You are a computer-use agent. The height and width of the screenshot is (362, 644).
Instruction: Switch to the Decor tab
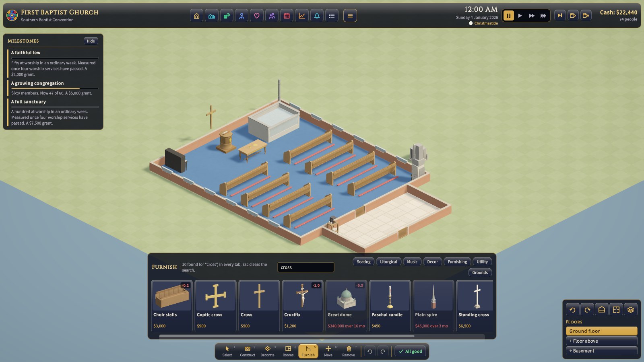coord(432,262)
